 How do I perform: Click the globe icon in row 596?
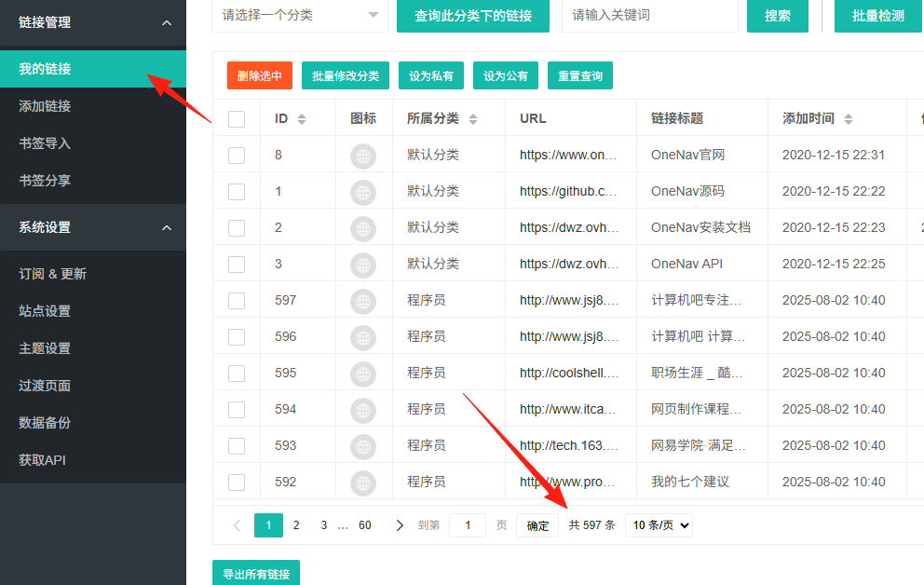[x=363, y=337]
